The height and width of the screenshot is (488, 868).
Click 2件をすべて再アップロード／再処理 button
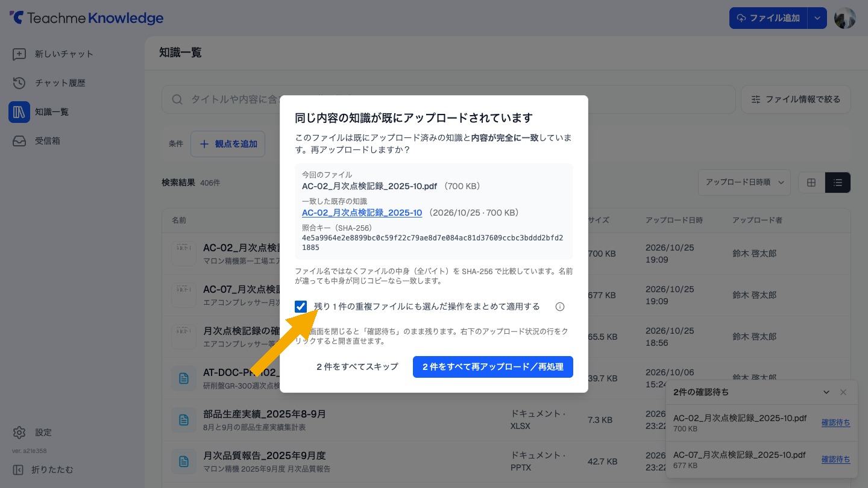tap(493, 367)
